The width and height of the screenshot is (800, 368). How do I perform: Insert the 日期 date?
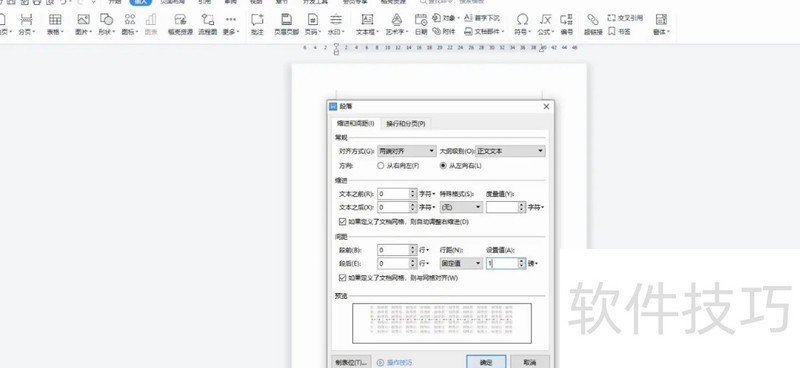click(x=421, y=24)
